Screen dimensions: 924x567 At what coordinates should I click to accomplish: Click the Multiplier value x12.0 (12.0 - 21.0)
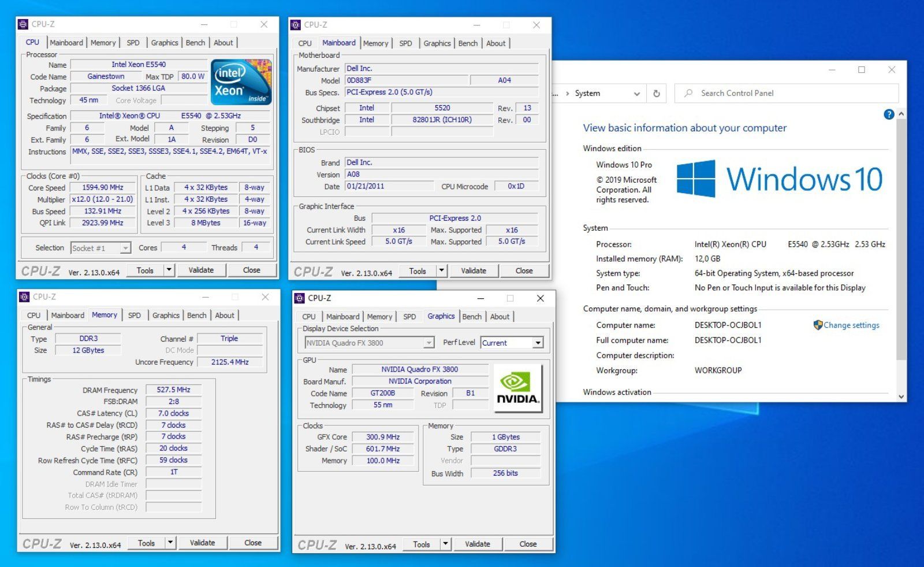(x=103, y=199)
